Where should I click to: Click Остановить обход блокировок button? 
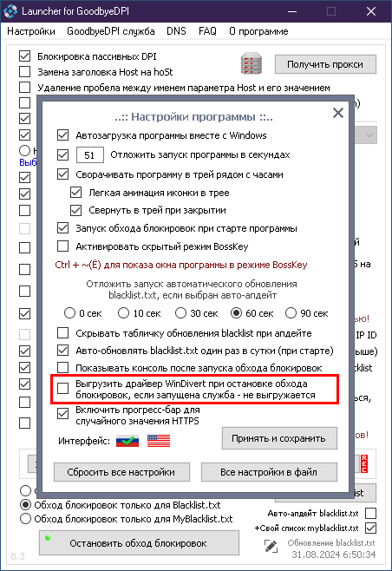pyautogui.click(x=139, y=543)
